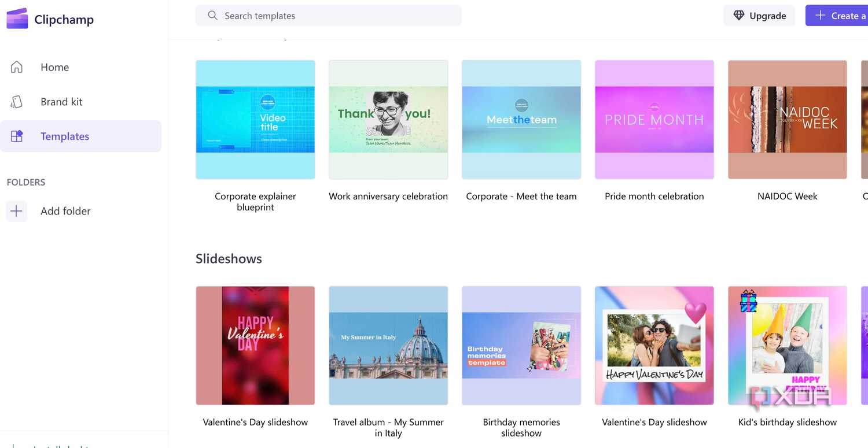The width and height of the screenshot is (868, 448).
Task: Open couple photo Valentine's Day slideshow thumbnail
Action: click(654, 346)
